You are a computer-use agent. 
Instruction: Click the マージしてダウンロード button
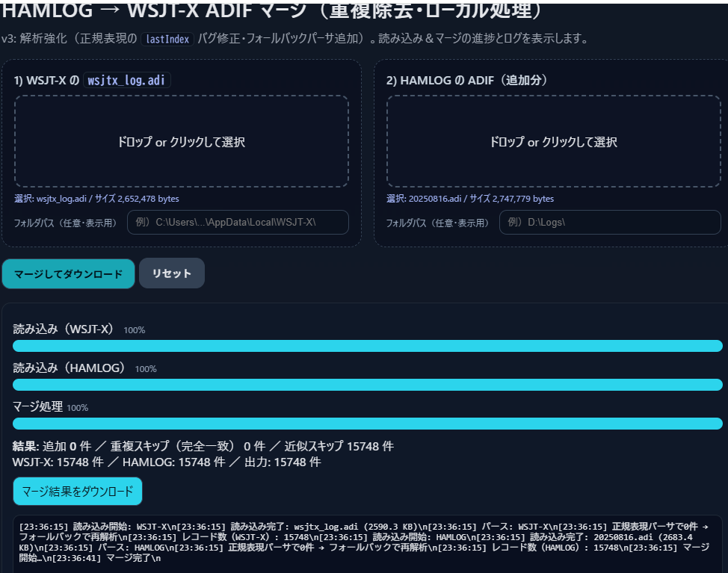point(68,273)
